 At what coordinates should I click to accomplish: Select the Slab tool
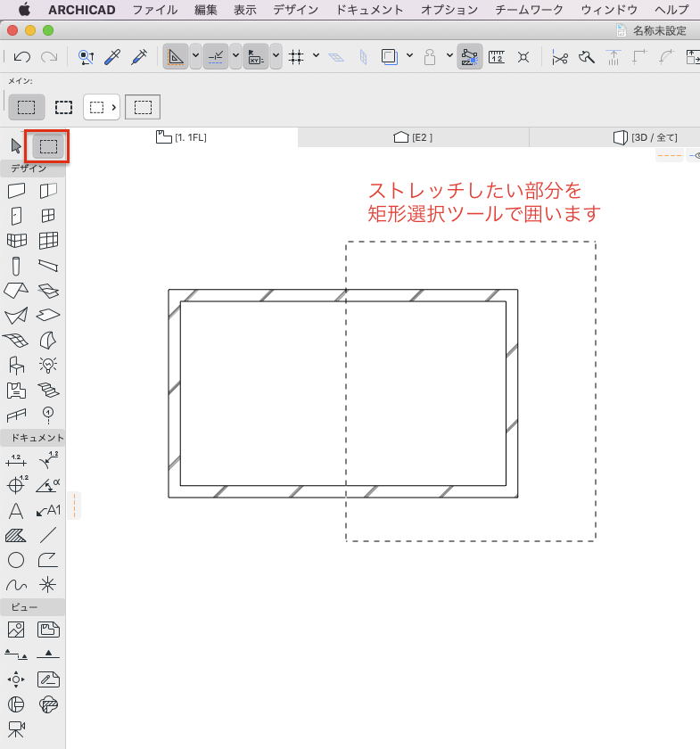[x=48, y=315]
